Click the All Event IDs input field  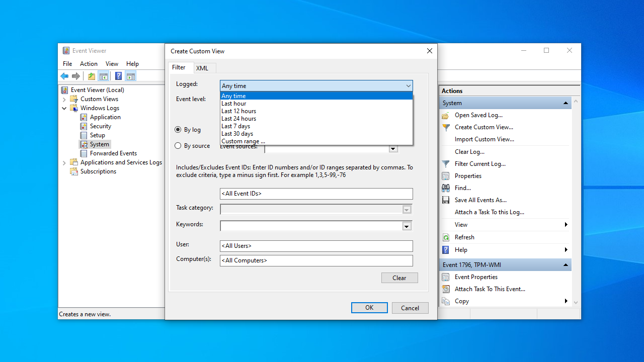[316, 194]
